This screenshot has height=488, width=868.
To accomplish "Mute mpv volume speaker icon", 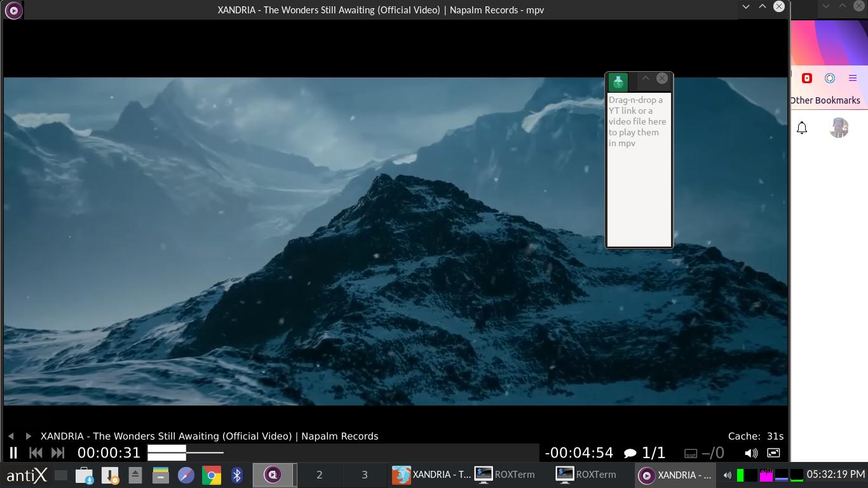I will 751,453.
